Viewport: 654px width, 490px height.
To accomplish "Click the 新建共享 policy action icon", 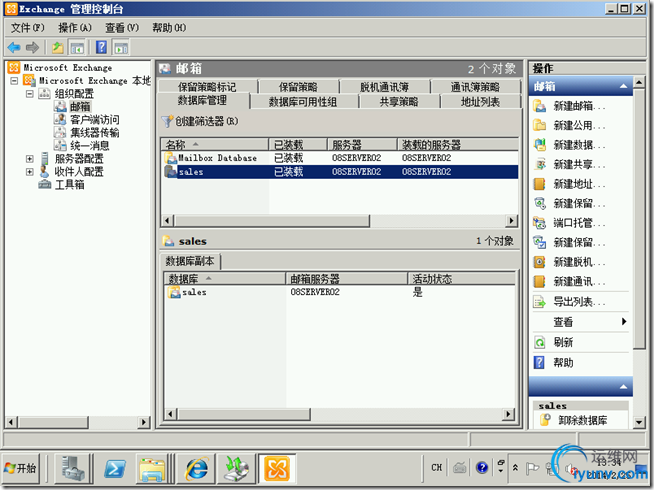I will point(540,164).
